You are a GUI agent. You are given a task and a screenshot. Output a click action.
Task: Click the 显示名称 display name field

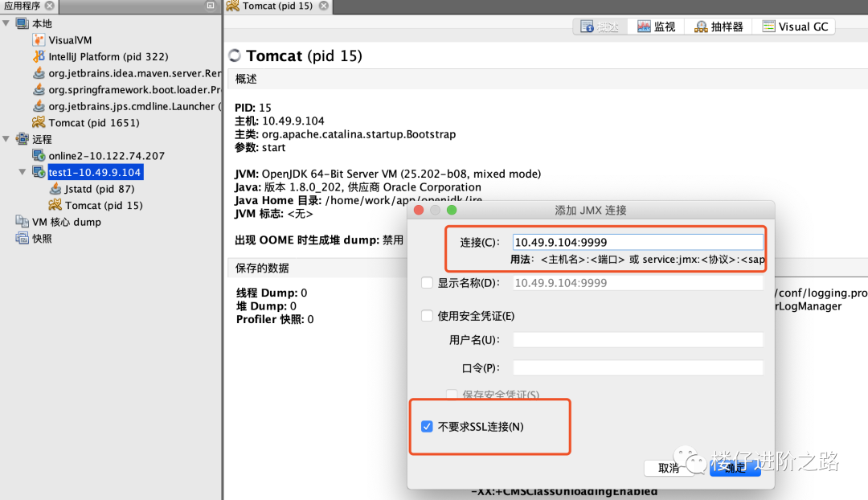click(637, 283)
